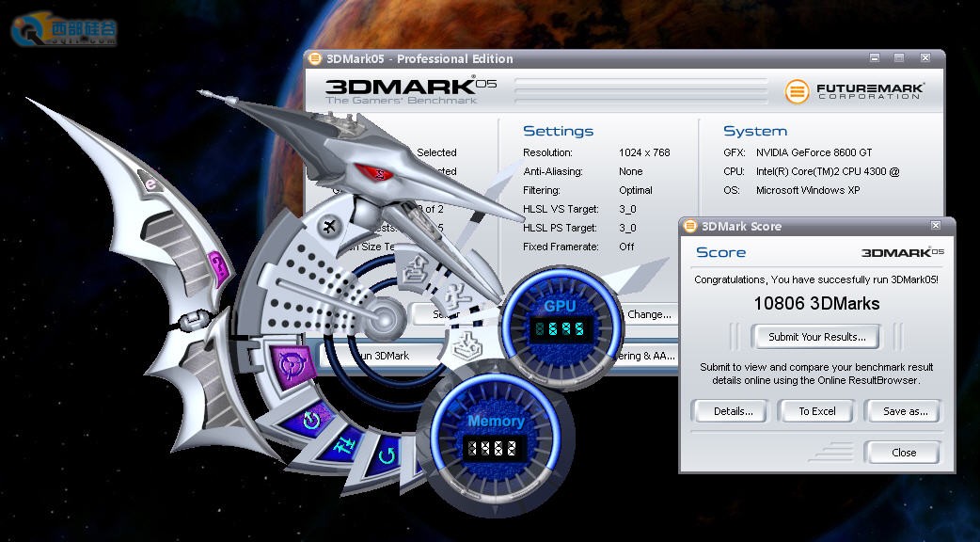Click the Change... settings button

(648, 314)
